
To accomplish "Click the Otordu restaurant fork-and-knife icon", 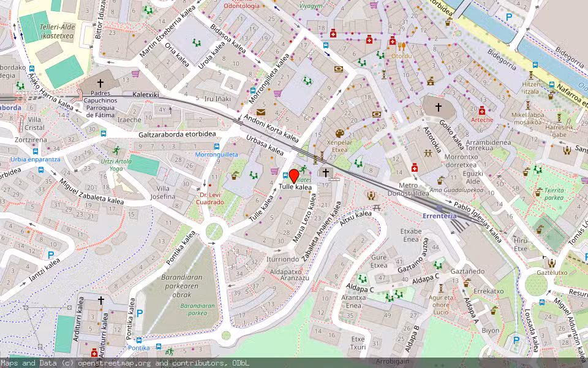I will pos(402,47).
